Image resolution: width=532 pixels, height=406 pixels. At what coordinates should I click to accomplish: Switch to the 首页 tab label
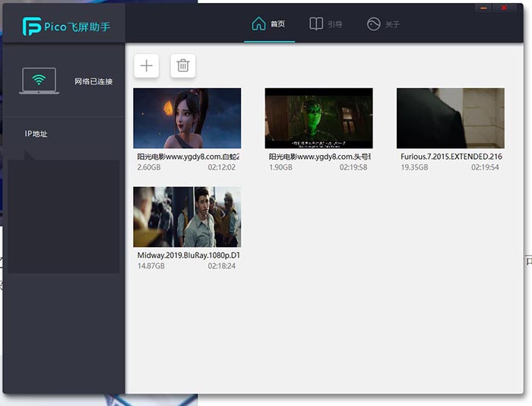(278, 24)
